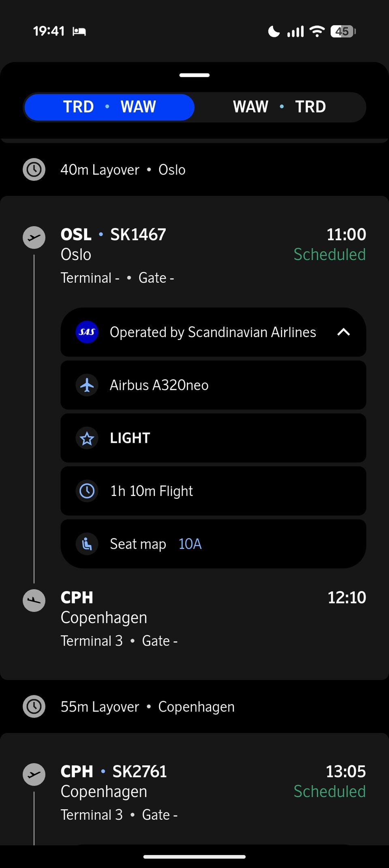Screen dimensions: 389x868
Task: Tap the 40m Oslo layover clock icon
Action: pos(34,169)
